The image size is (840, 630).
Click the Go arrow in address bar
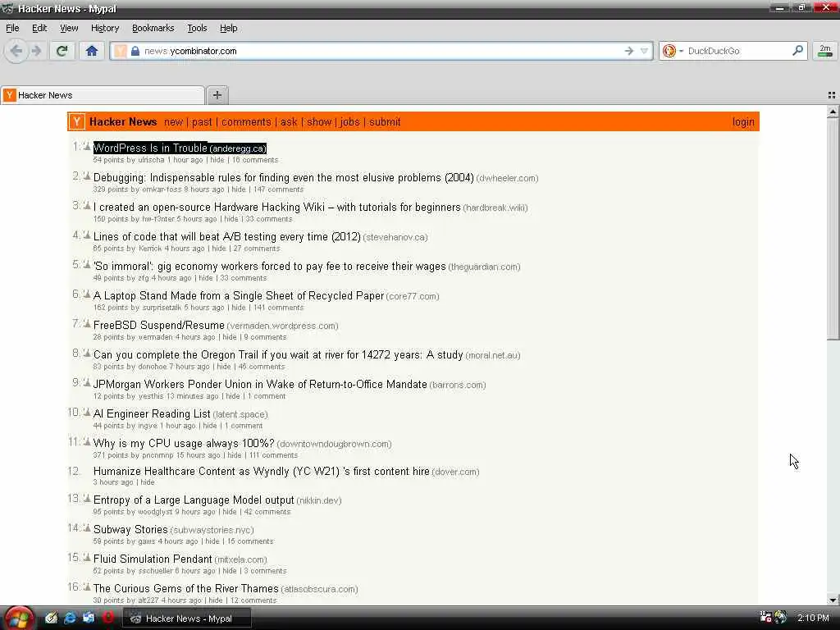click(x=629, y=51)
